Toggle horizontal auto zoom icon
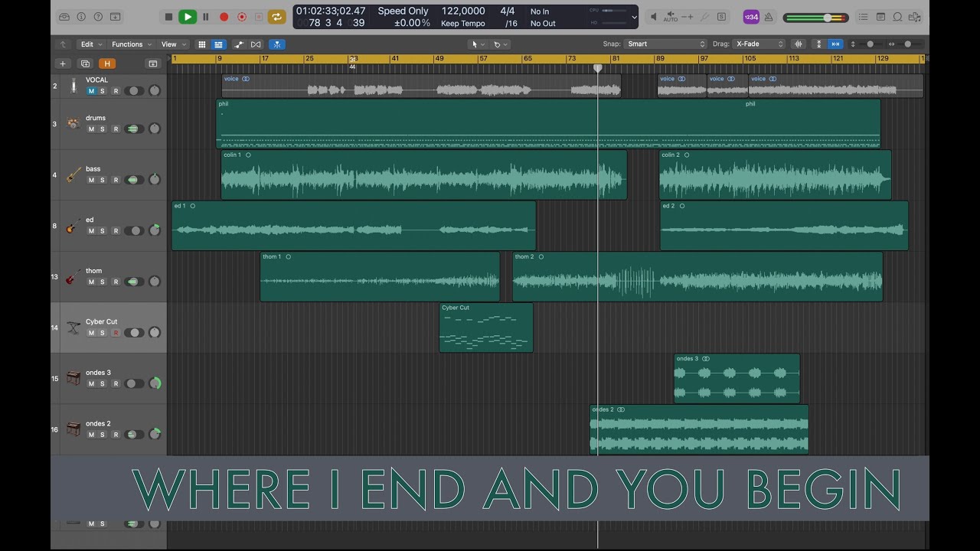This screenshot has height=551, width=980. click(x=835, y=44)
